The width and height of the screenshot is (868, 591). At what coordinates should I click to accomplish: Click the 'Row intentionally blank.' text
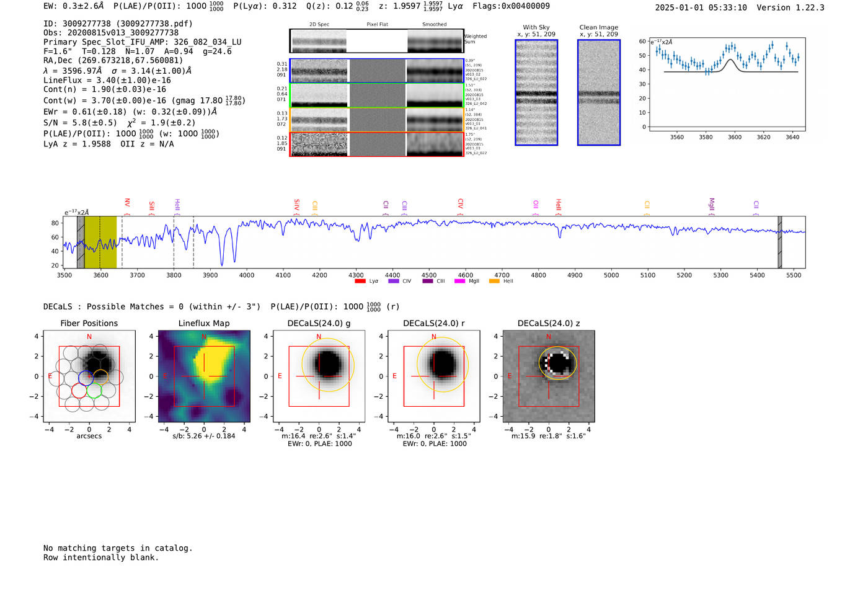pos(101,558)
